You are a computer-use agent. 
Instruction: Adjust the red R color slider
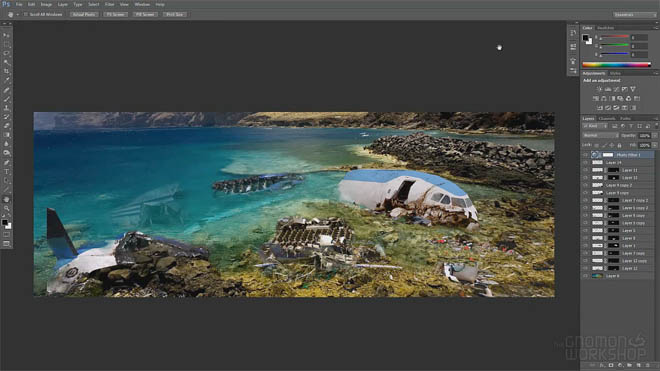click(x=614, y=37)
